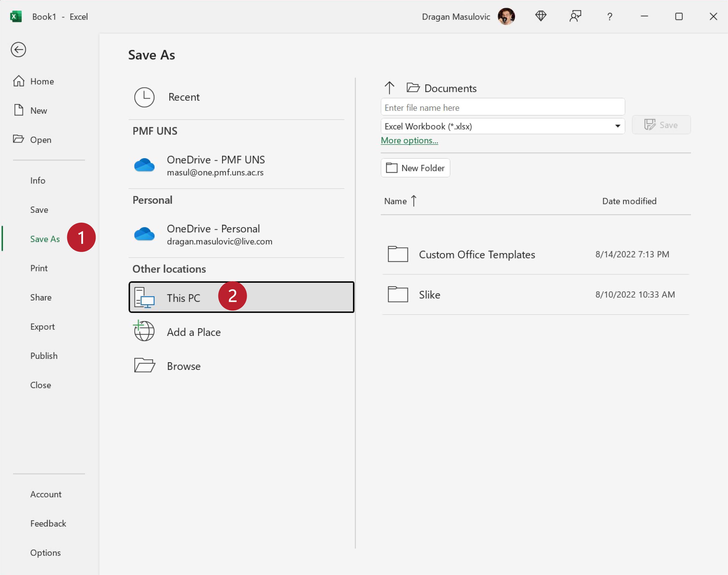Select the Recent clock location

(x=184, y=97)
